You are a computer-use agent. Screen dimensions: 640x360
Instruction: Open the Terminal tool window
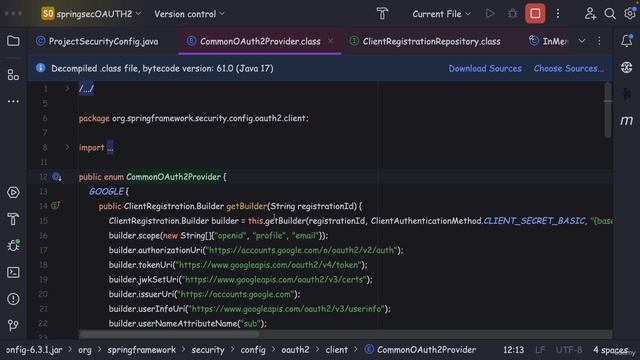13,272
